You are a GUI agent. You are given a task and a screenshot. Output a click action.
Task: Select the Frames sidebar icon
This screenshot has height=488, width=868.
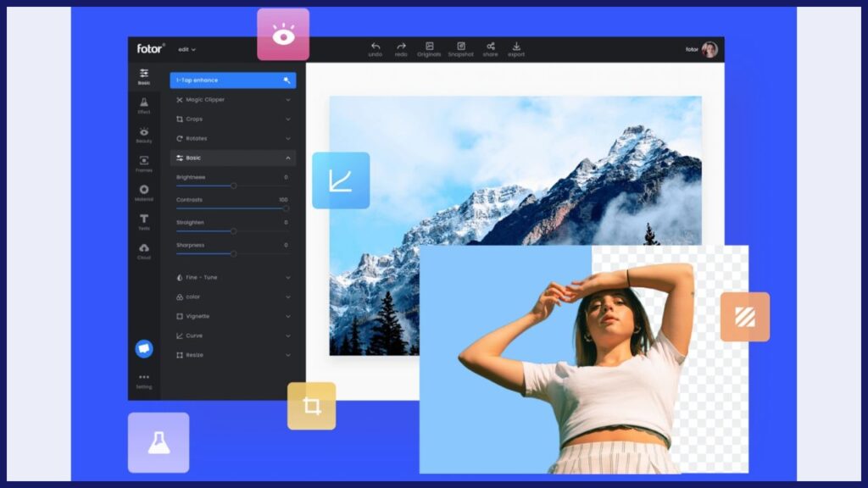[144, 164]
